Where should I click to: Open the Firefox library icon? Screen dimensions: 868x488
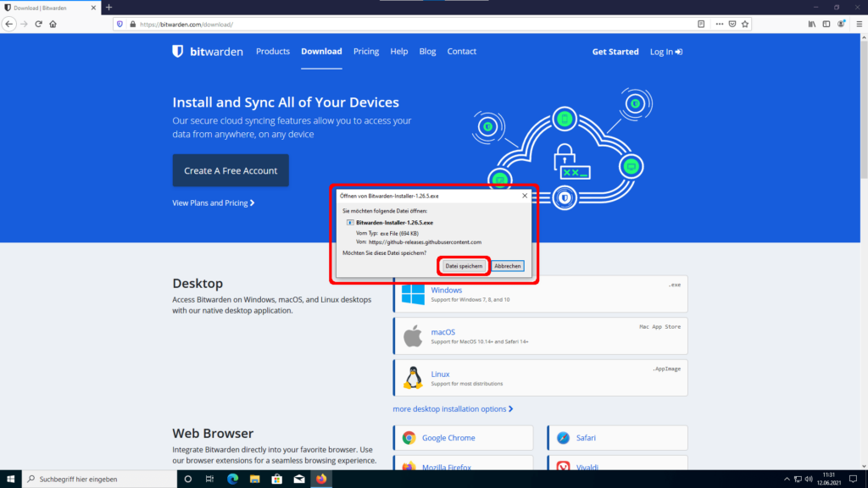(x=811, y=24)
